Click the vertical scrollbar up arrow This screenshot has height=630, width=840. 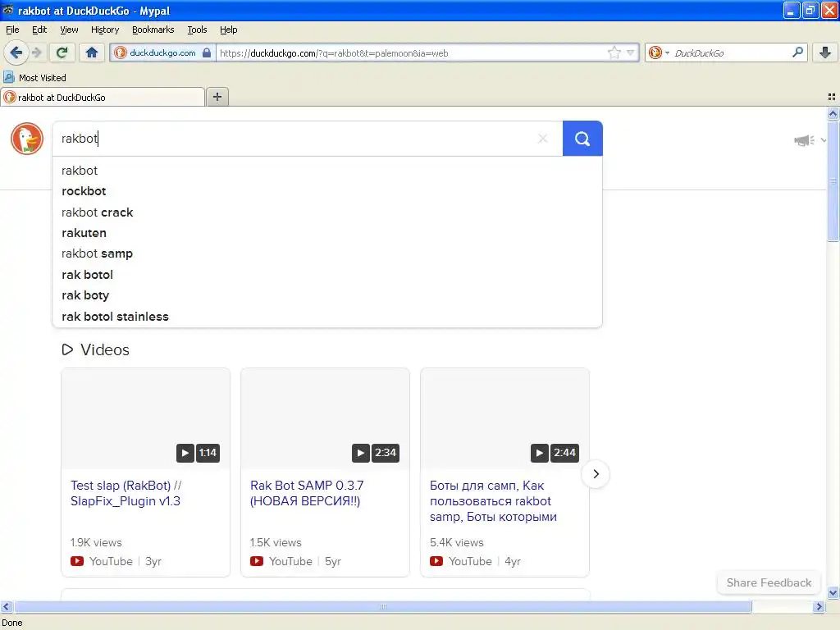833,113
